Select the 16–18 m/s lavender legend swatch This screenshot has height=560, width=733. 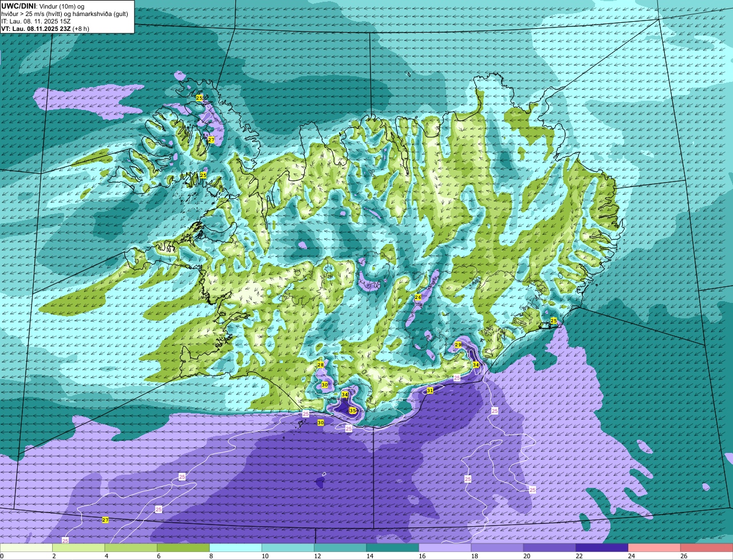445,548
